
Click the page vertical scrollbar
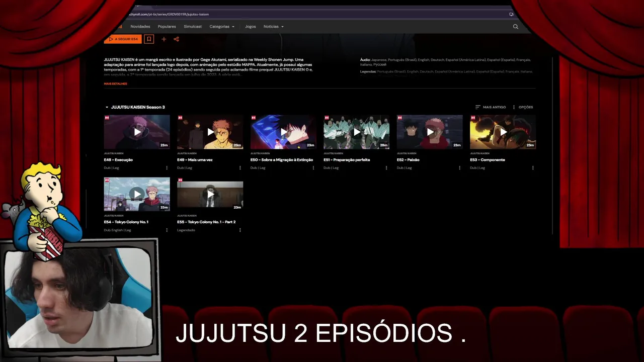[552, 146]
